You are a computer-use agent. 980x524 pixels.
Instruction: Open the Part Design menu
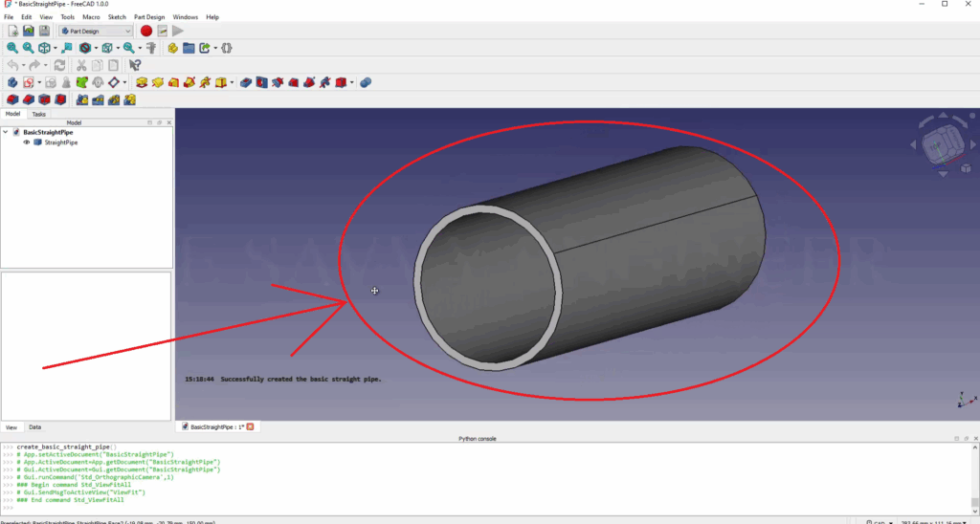click(149, 17)
